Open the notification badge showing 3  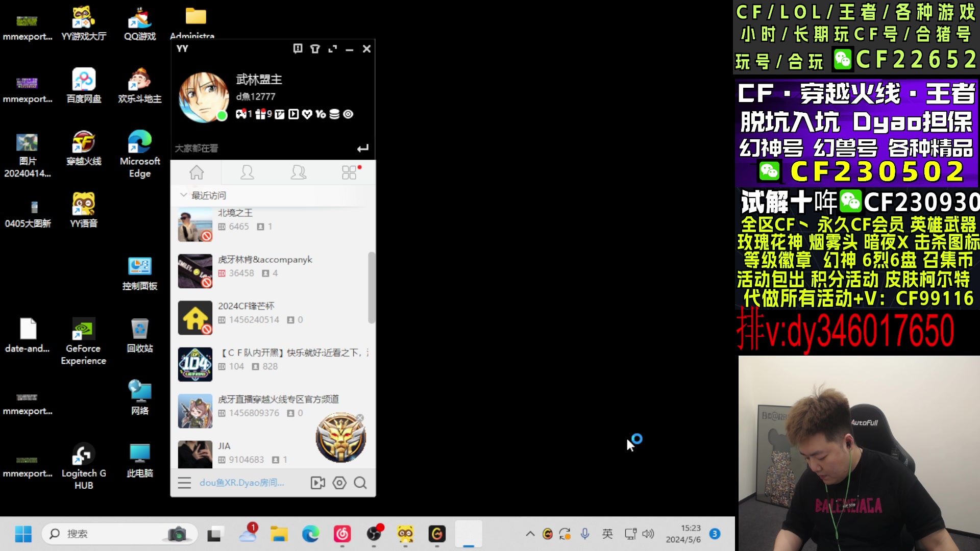click(715, 534)
